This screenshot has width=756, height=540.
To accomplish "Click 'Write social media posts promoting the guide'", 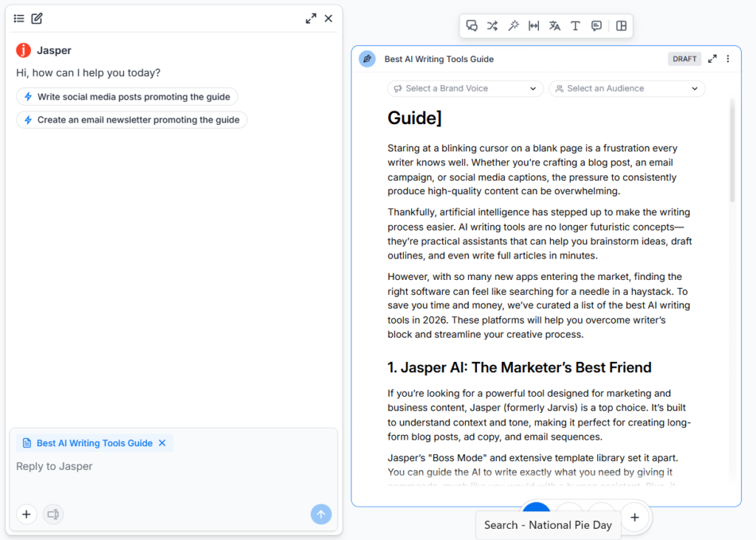I will 126,97.
